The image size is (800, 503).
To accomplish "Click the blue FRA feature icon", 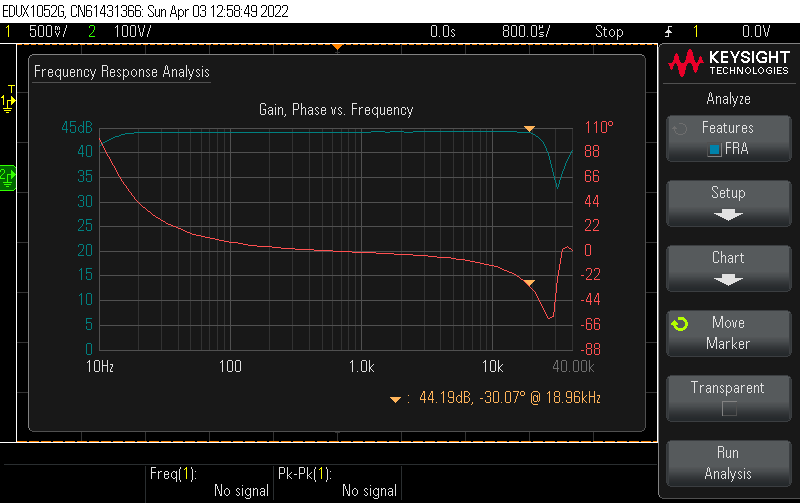I will pyautogui.click(x=714, y=150).
